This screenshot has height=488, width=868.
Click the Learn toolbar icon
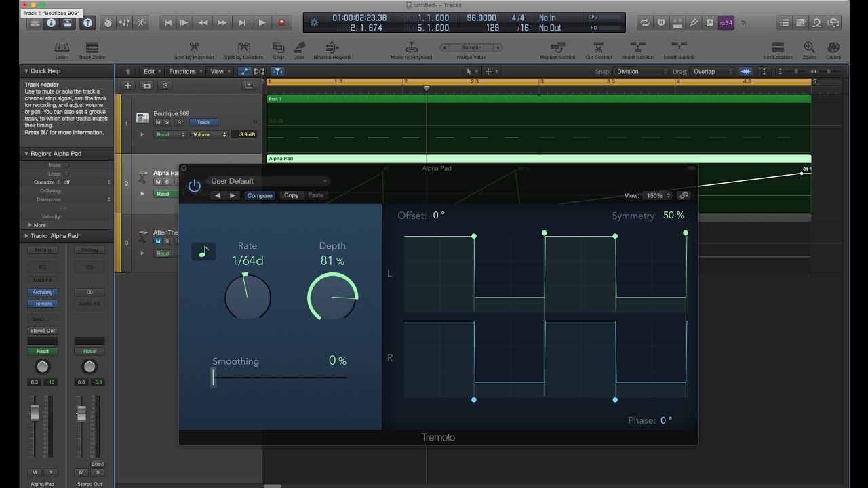62,47
